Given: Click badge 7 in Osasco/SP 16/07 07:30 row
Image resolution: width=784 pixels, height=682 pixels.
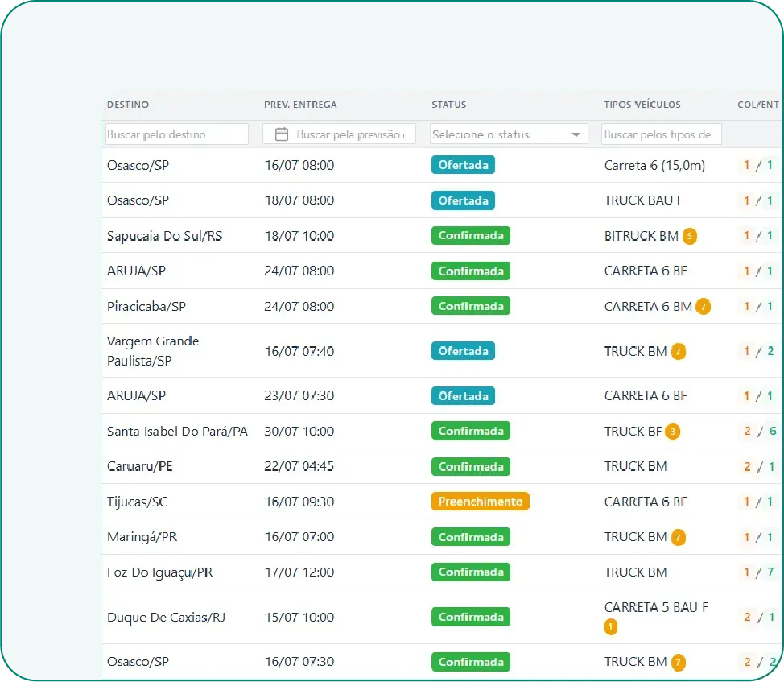Looking at the screenshot, I should point(679,663).
